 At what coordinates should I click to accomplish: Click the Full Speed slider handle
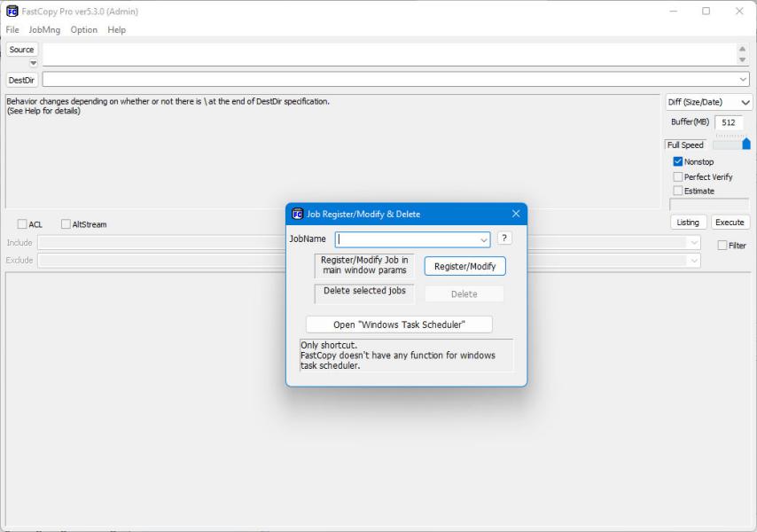(x=746, y=144)
